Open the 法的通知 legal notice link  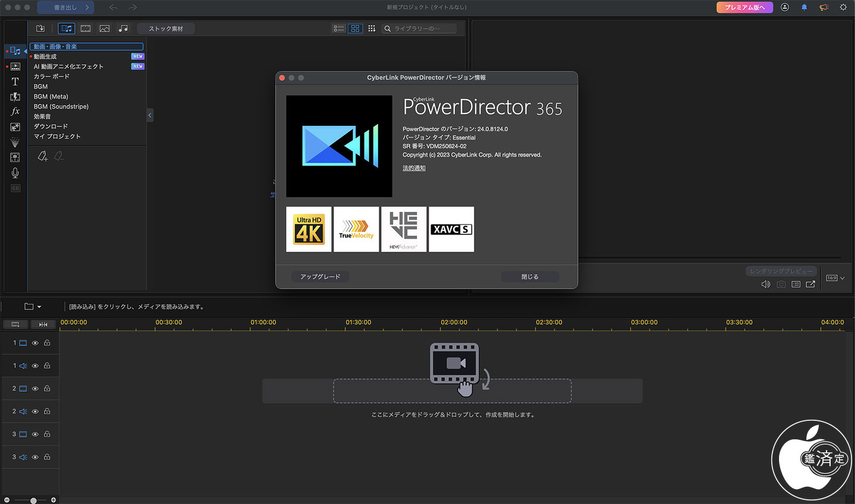tap(414, 168)
